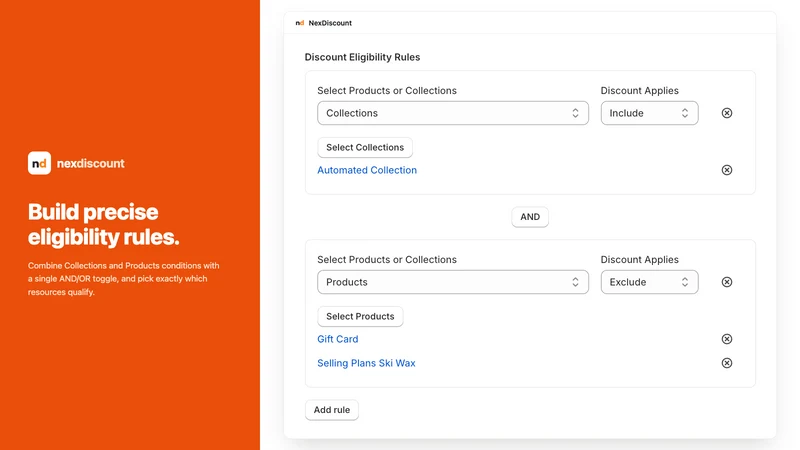Click Add rule button
800x450 pixels.
(x=332, y=410)
